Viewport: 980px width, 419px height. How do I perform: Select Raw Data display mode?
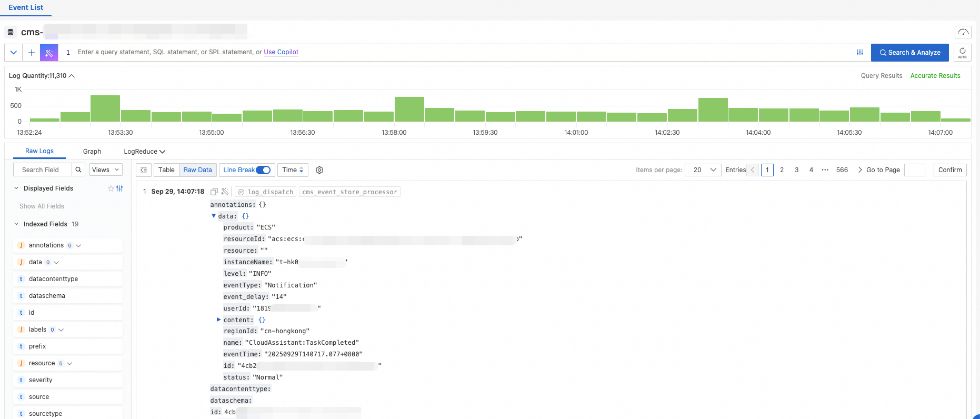pyautogui.click(x=197, y=170)
